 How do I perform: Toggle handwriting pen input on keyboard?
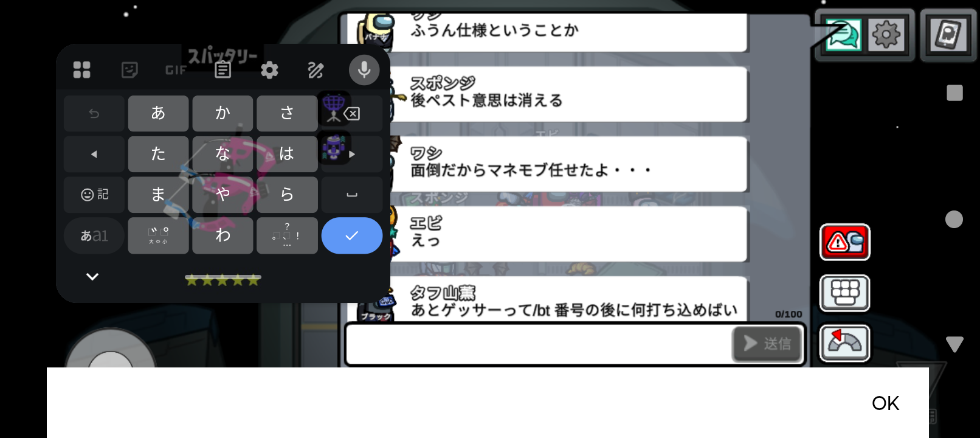316,70
